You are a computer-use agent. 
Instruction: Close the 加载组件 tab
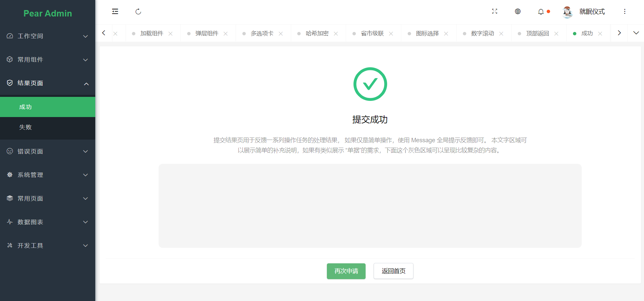click(171, 34)
